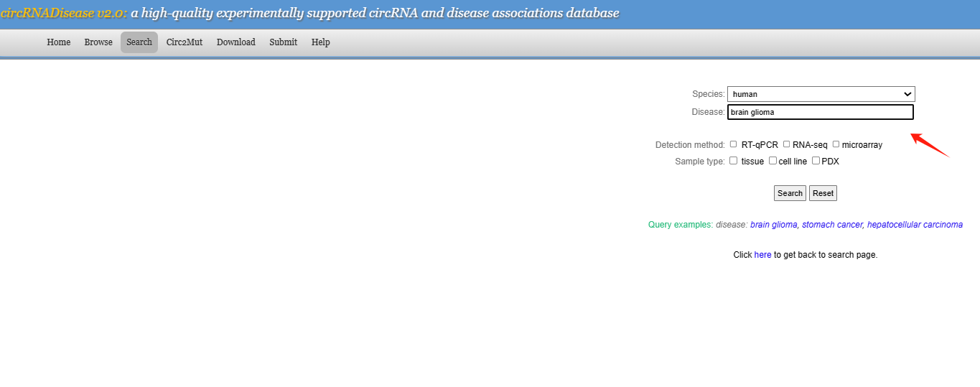Click the Reset button

click(823, 193)
